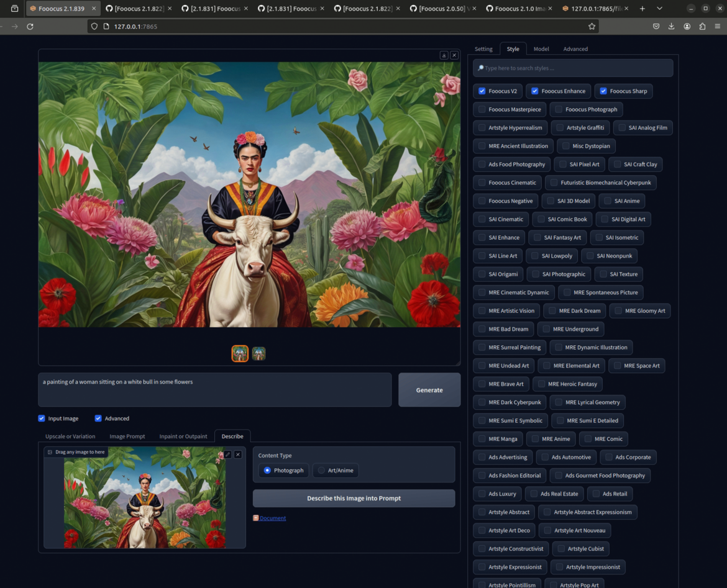Image resolution: width=727 pixels, height=588 pixels.
Task: Bookmark this page with the star icon
Action: [x=592, y=27]
